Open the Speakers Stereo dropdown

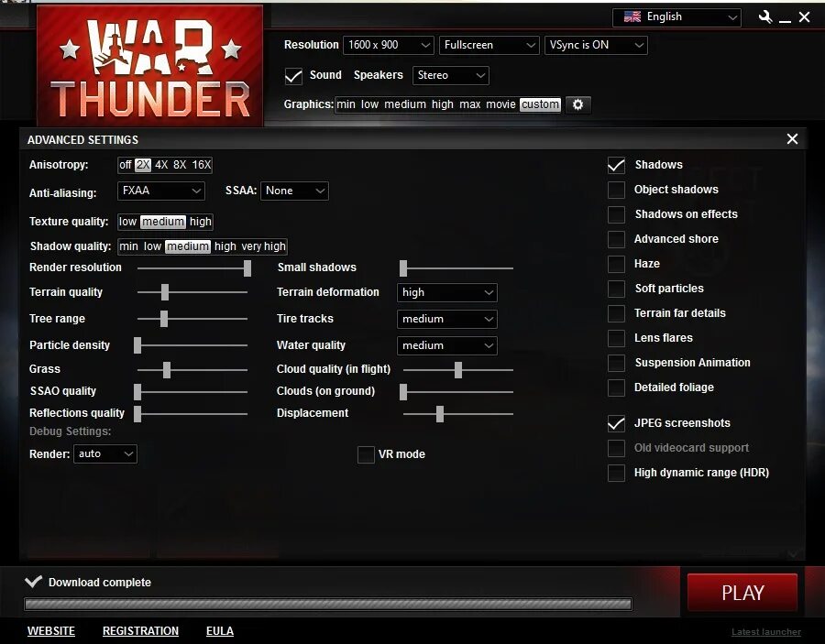(x=450, y=75)
